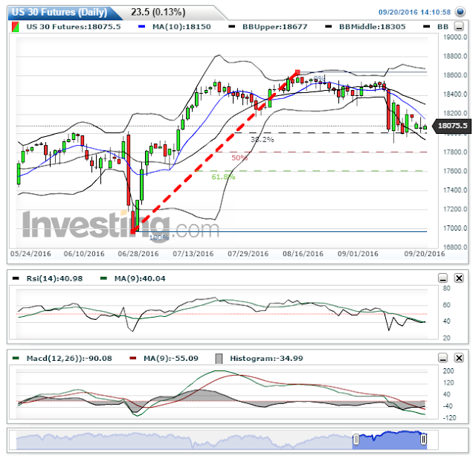Click the highlighted blue range in the navigator

coord(390,440)
